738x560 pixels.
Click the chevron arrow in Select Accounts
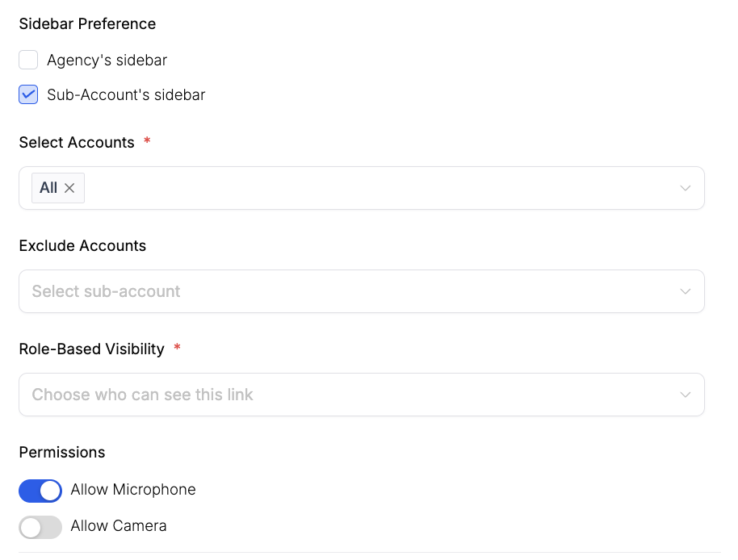pyautogui.click(x=685, y=188)
